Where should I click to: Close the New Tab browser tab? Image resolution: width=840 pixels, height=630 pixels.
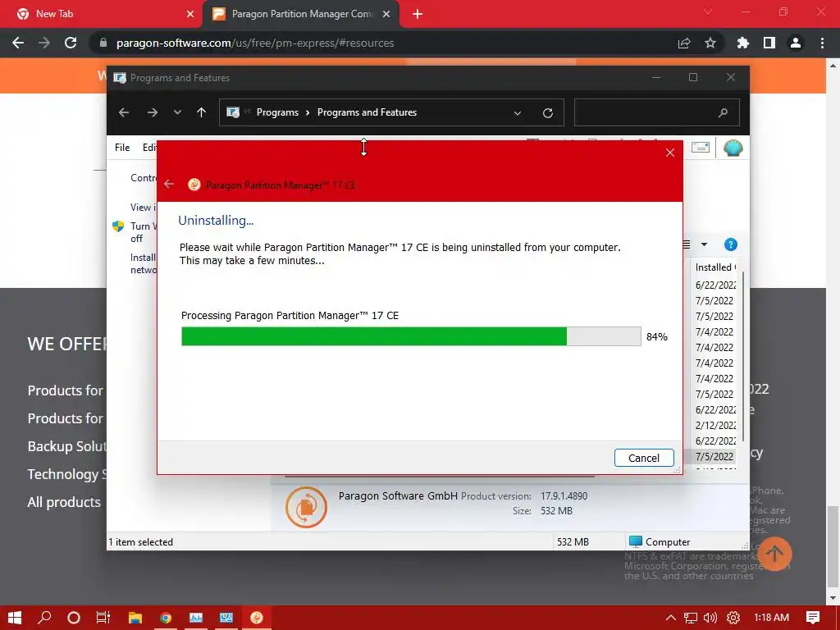point(190,15)
